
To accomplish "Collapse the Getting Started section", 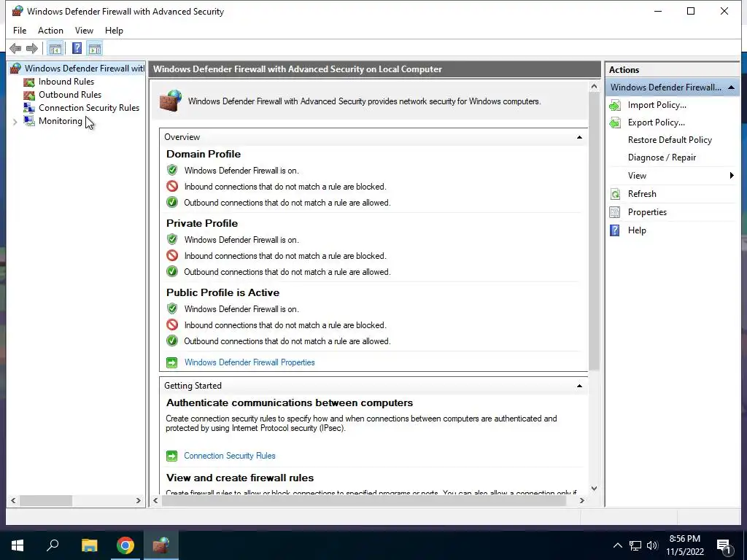I will [x=579, y=386].
